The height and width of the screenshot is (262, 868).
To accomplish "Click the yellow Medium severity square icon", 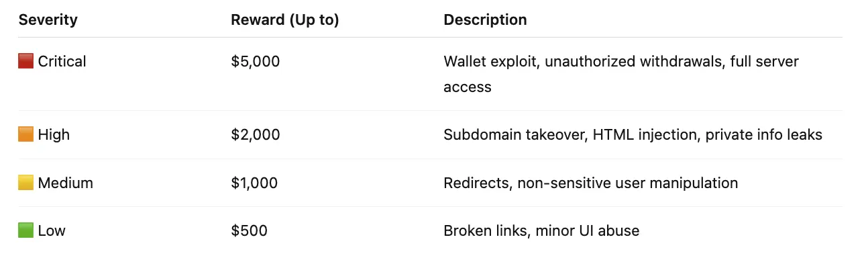I will tap(25, 183).
